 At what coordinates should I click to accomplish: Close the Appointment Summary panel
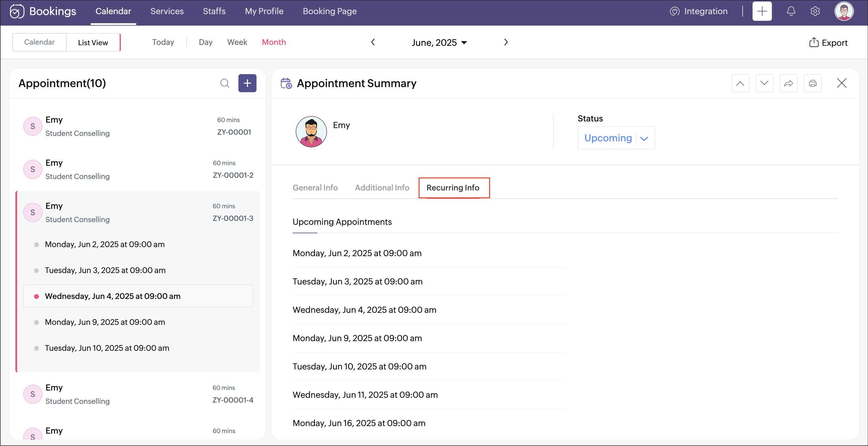(842, 83)
